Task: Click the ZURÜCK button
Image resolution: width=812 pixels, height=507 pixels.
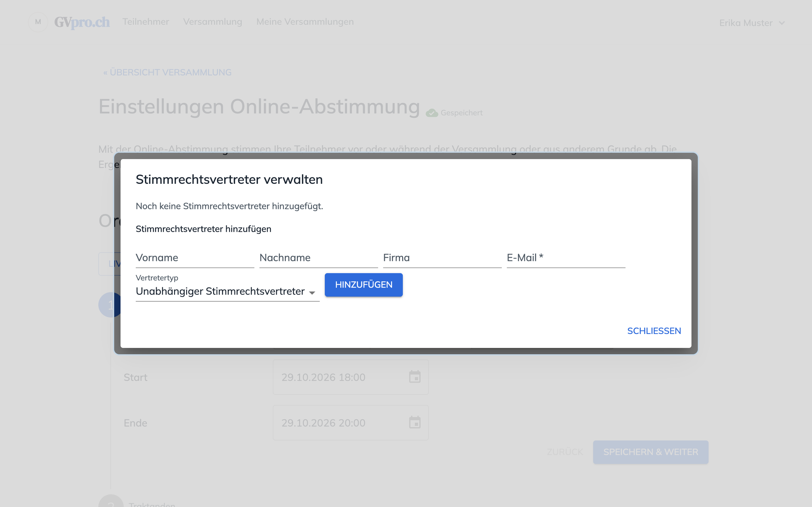Action: coord(565,452)
